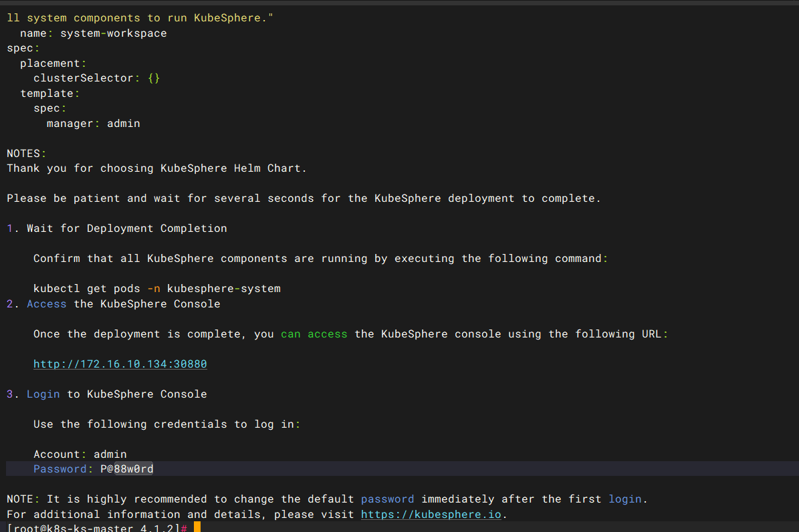Click the '[root@k8s-ks-master 4.1.2]#' shell prompt
The width and height of the screenshot is (799, 532).
point(97,527)
